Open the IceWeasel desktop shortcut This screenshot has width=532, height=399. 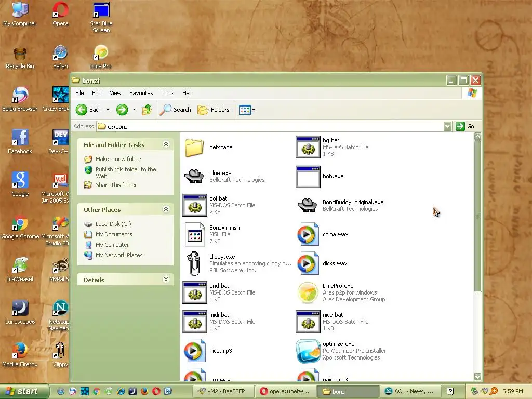coord(20,270)
